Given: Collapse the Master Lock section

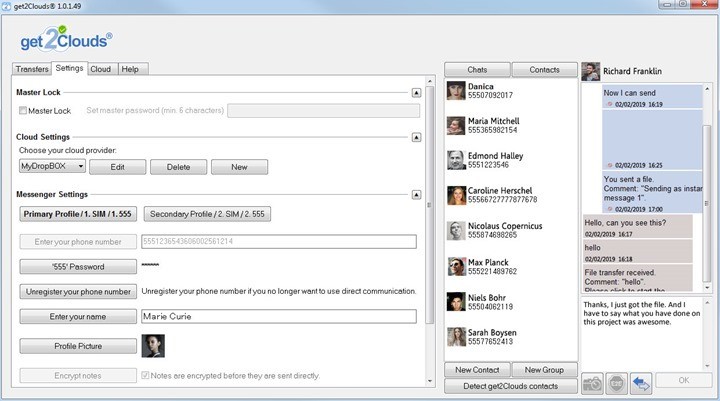Looking at the screenshot, I should (x=416, y=93).
